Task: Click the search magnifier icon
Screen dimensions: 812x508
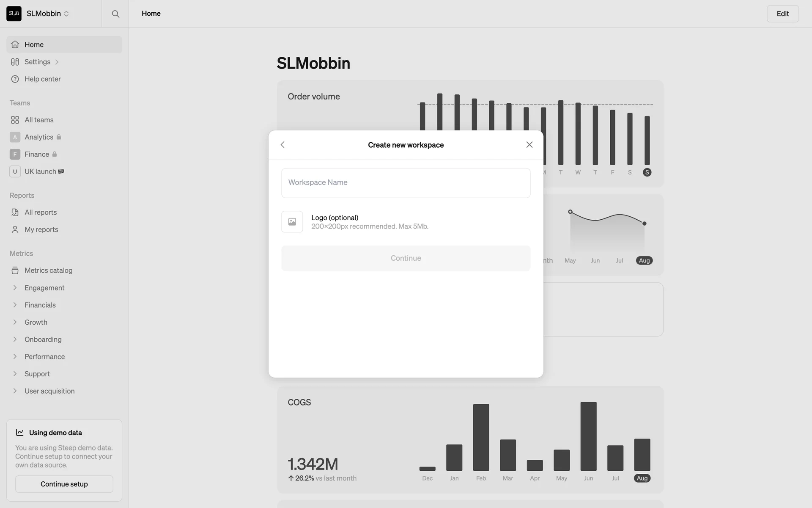Action: (115, 14)
